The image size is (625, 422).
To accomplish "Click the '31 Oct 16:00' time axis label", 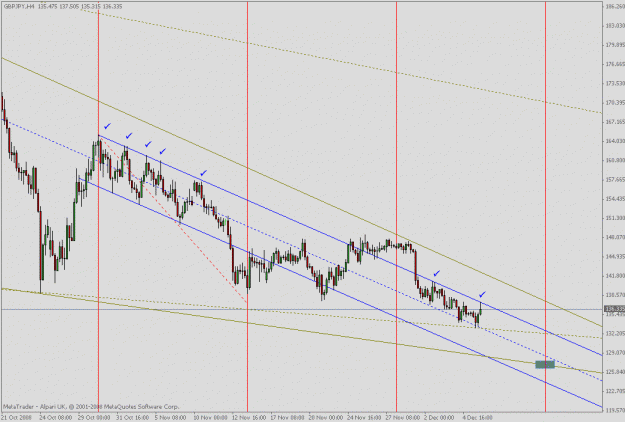I will point(133,418).
